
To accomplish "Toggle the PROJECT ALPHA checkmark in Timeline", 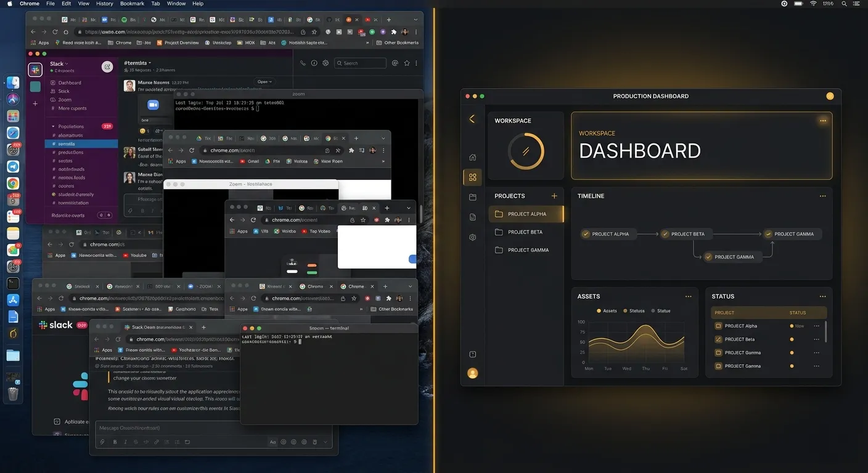I will tap(586, 234).
